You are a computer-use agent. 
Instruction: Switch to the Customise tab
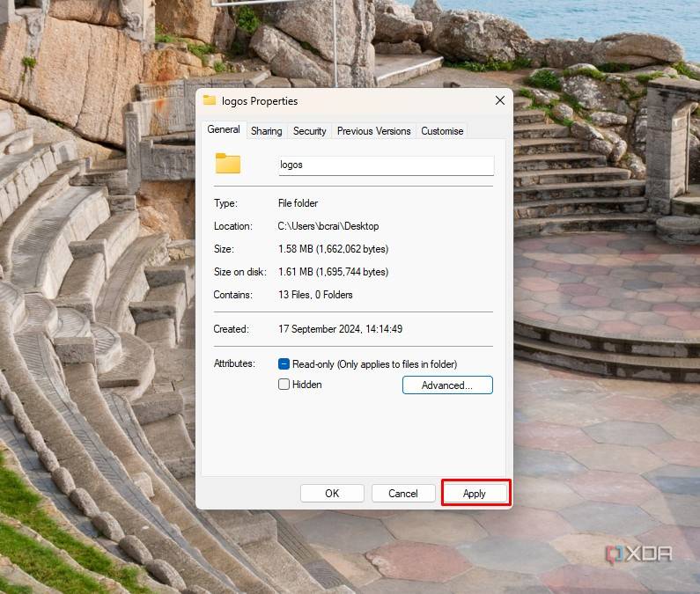point(442,131)
